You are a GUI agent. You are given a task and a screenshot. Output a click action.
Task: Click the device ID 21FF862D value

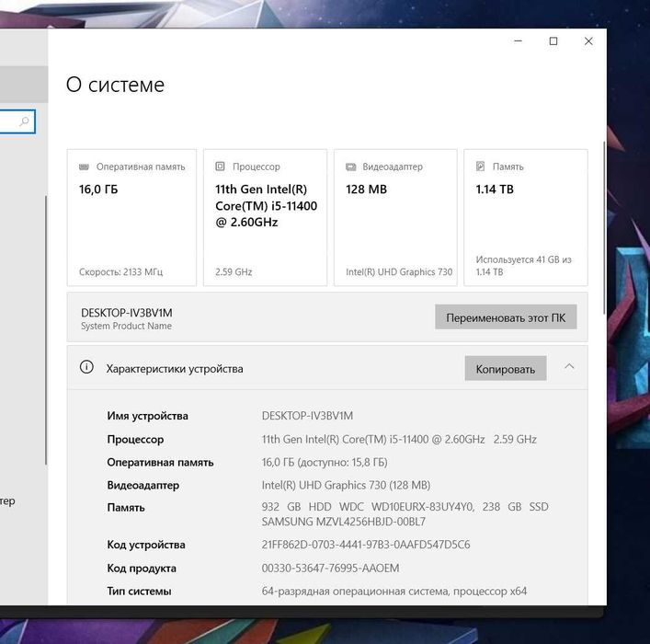pos(366,545)
